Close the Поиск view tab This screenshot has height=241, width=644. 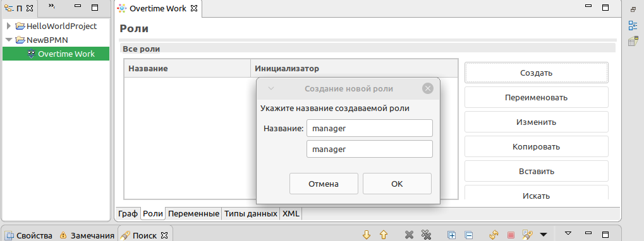tap(164, 235)
